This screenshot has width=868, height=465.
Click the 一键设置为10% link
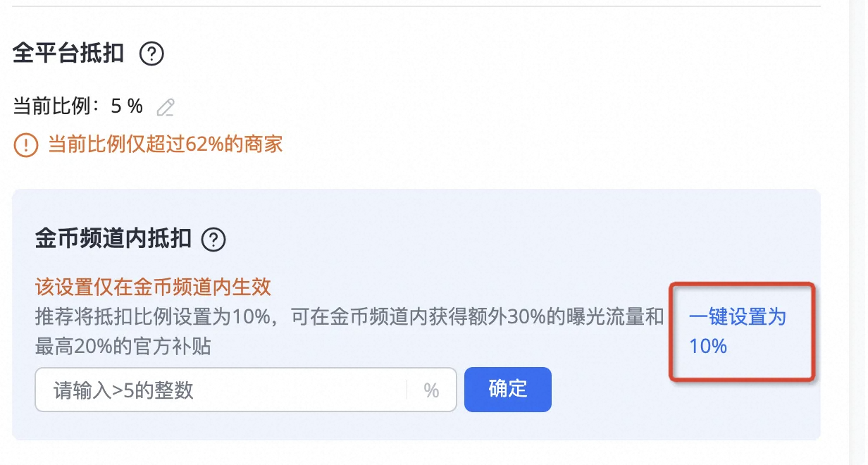pyautogui.click(x=737, y=331)
